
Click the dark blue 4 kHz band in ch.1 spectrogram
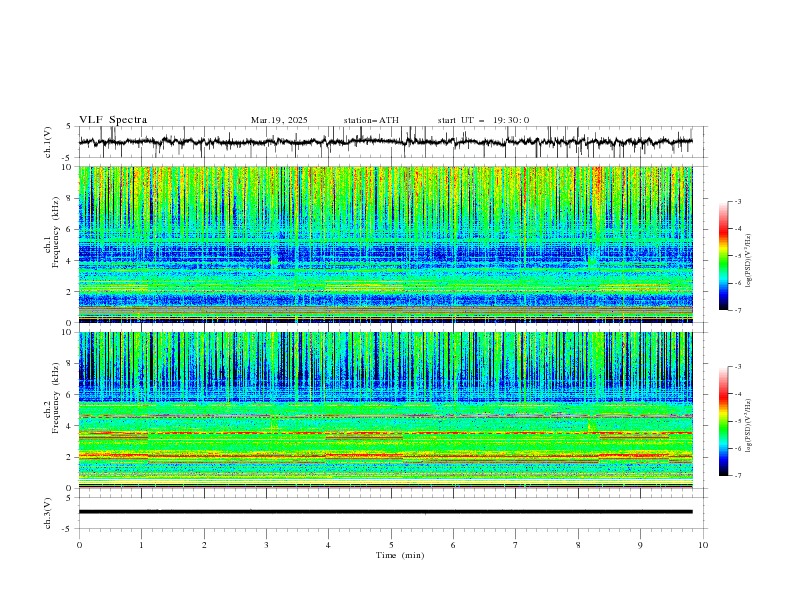386,255
